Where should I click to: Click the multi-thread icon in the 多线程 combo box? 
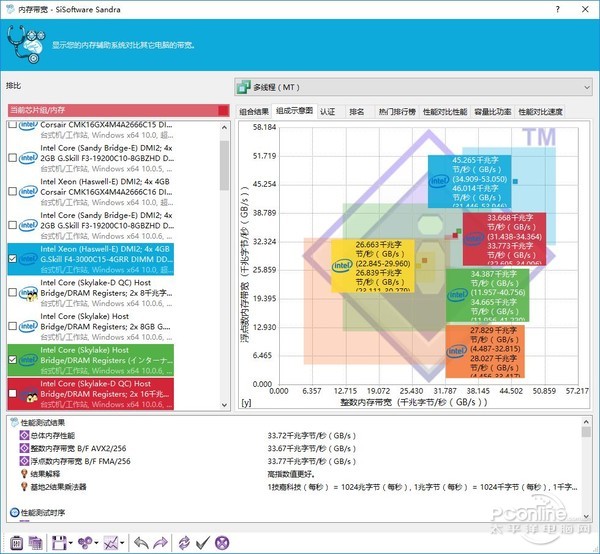244,87
